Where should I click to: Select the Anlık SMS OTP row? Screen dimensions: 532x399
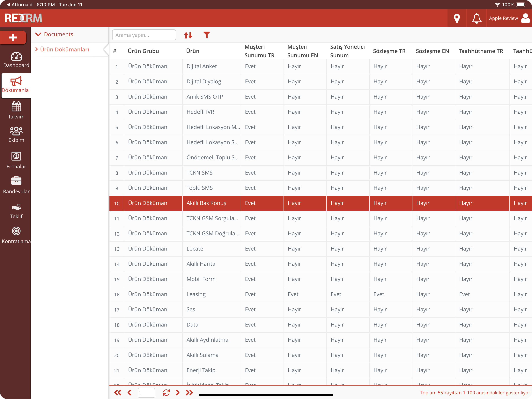(x=321, y=97)
